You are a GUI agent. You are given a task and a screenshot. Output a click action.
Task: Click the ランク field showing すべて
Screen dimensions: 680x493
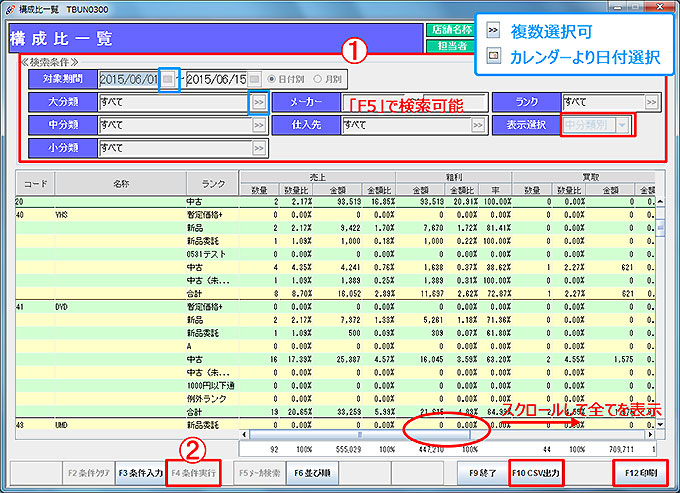pos(603,102)
